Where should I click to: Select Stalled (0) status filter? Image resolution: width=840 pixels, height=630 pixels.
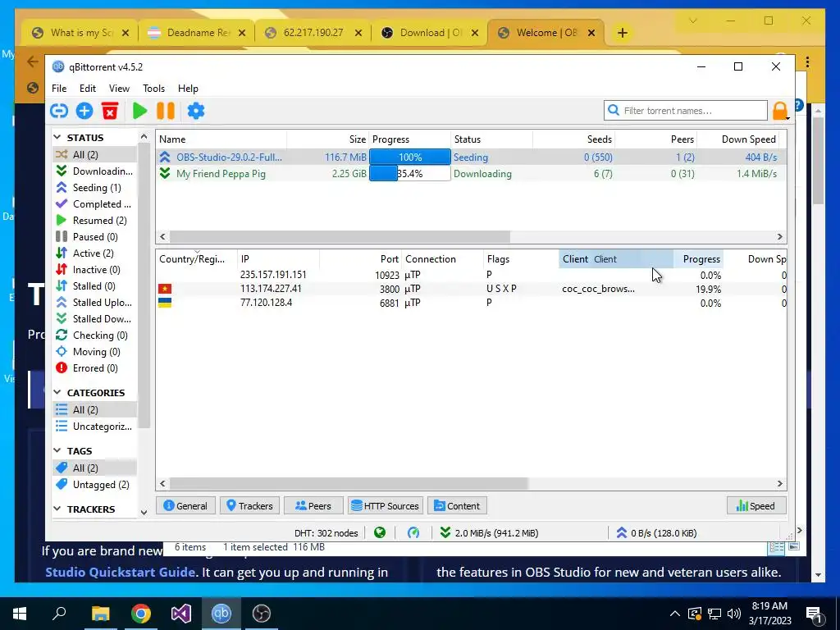(x=95, y=286)
